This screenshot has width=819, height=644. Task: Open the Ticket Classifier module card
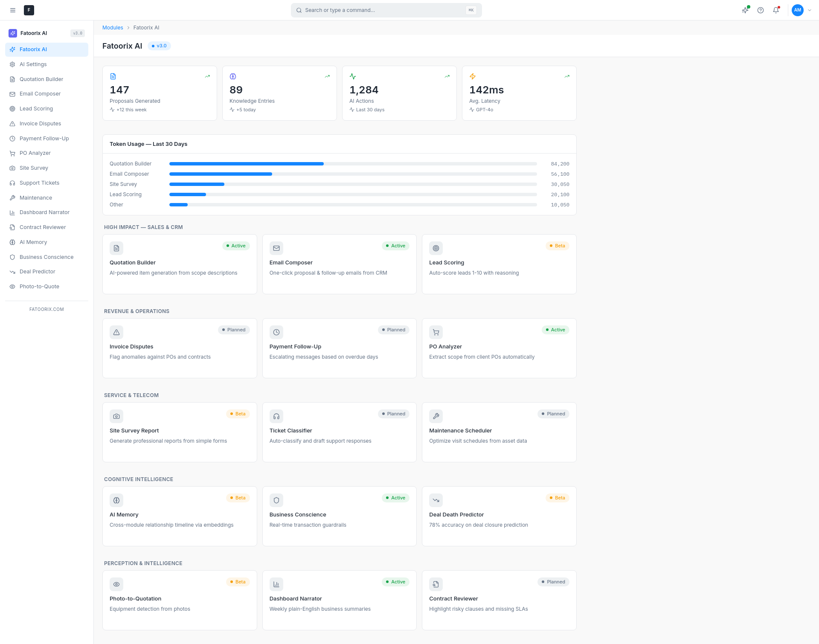340,432
